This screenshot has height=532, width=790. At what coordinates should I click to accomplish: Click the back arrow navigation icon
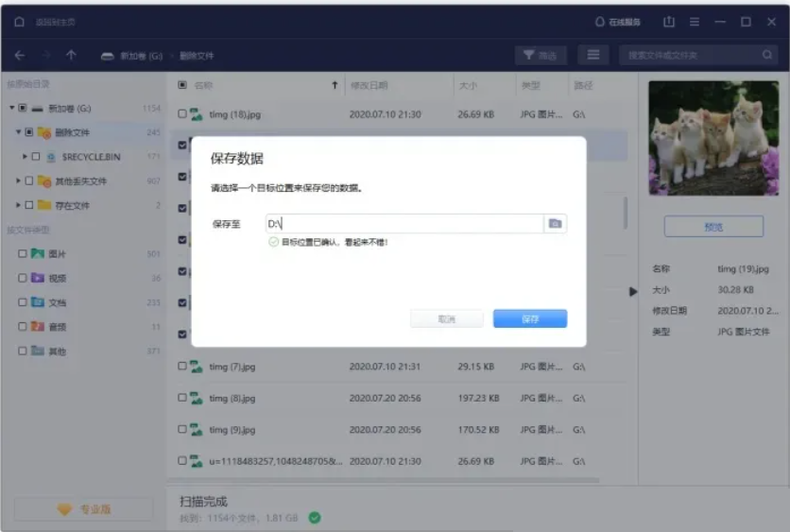[x=20, y=56]
